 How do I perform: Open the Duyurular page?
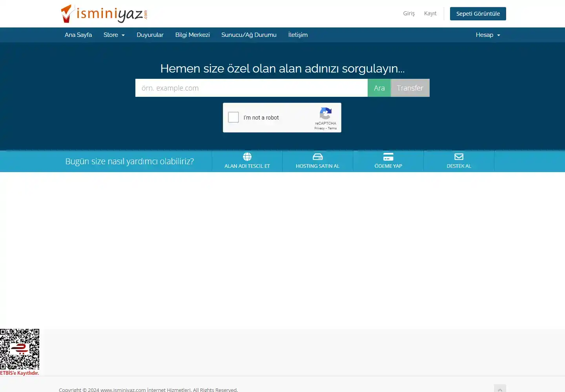point(150,35)
